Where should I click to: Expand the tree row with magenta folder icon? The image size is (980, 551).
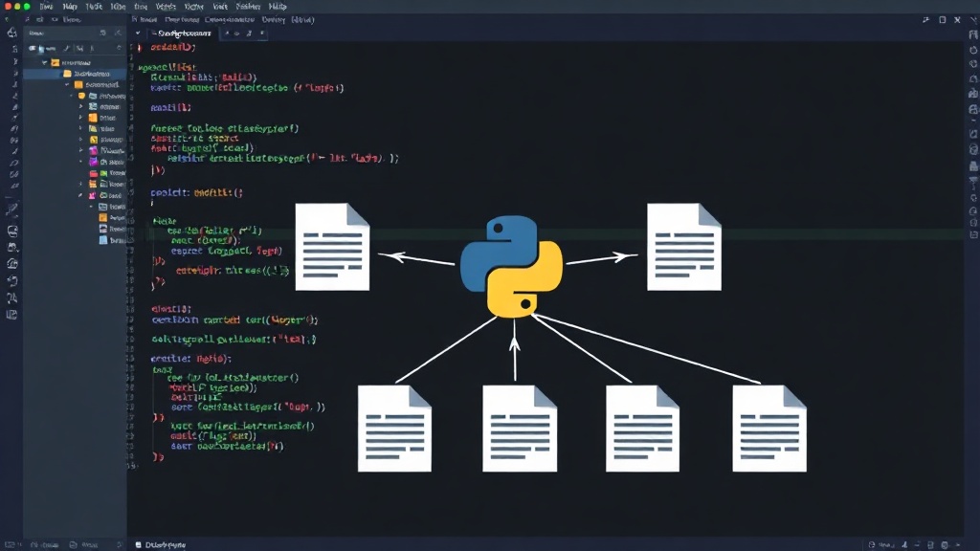[x=80, y=150]
